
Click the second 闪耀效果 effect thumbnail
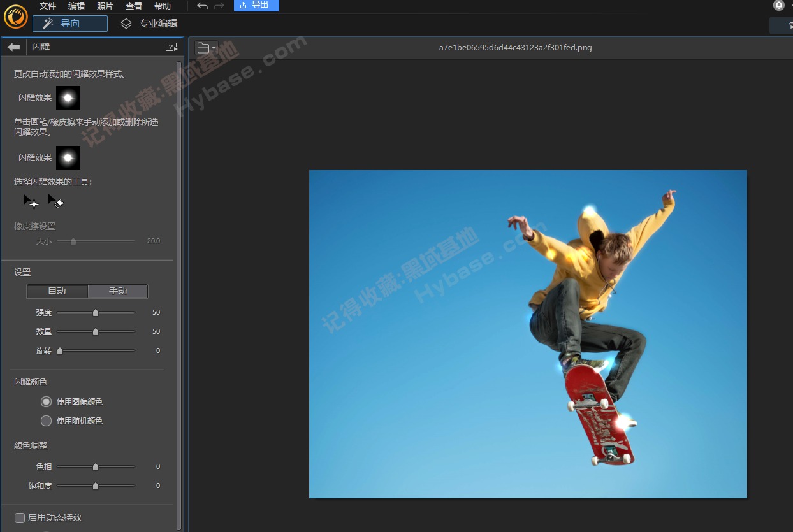coord(68,157)
